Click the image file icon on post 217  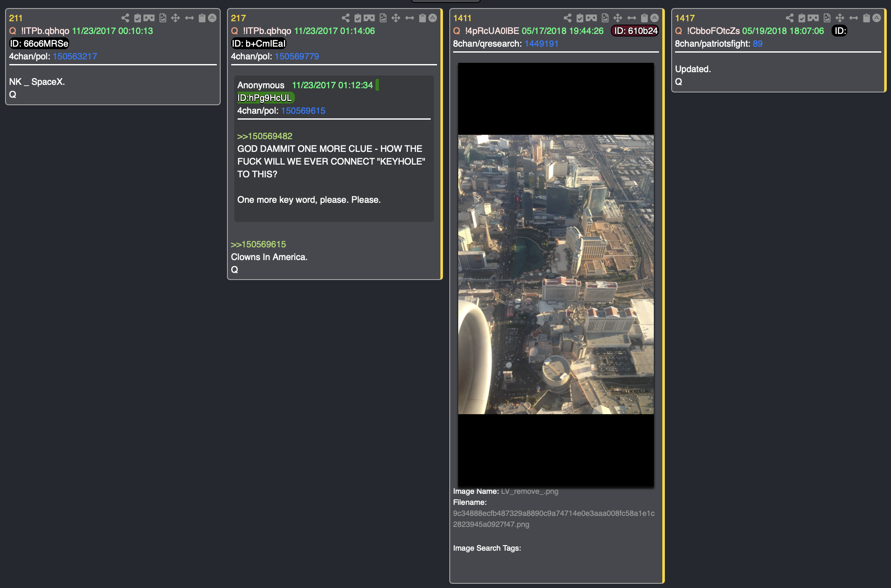tap(383, 18)
